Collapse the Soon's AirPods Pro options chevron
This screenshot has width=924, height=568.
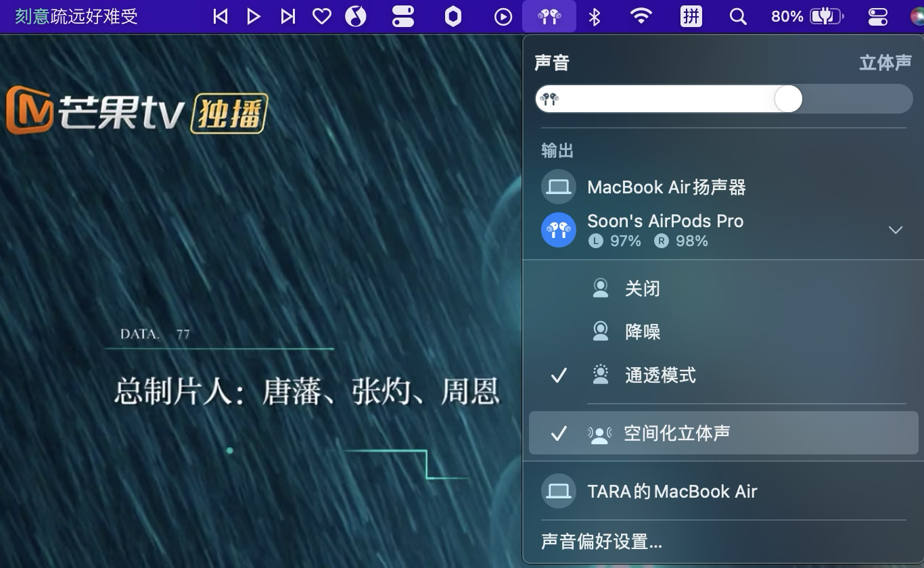point(895,231)
